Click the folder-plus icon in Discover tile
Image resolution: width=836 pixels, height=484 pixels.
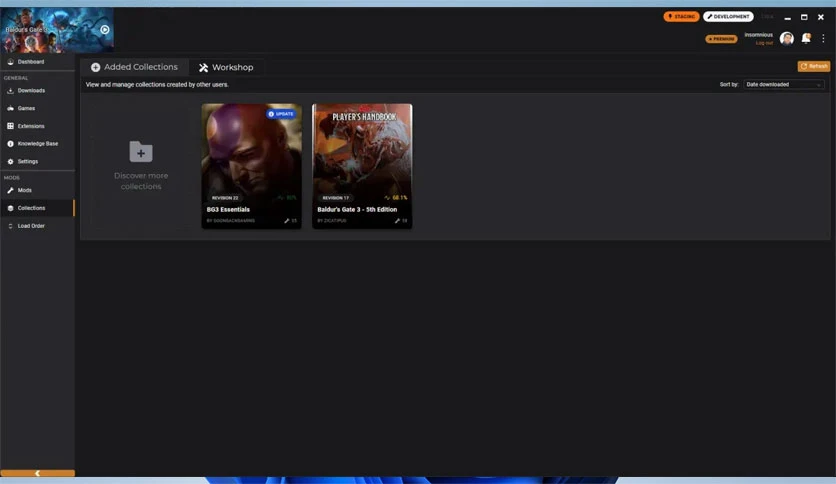click(141, 152)
